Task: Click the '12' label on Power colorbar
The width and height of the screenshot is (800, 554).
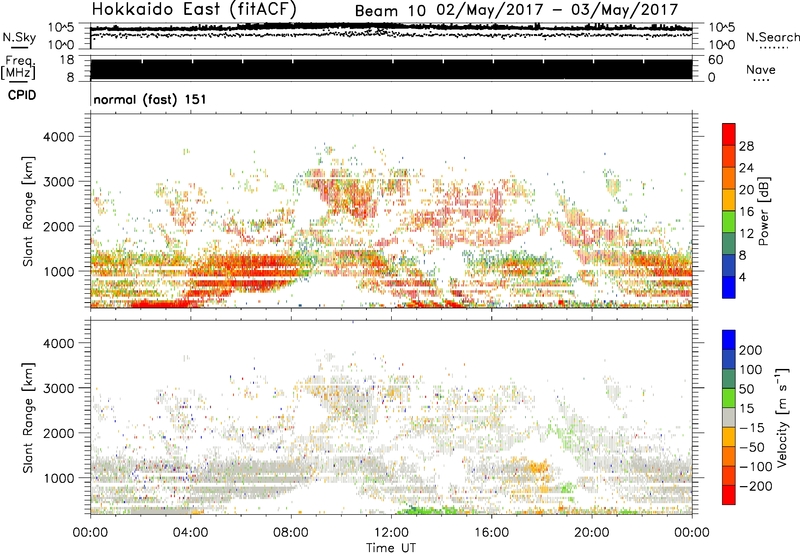Action: click(x=746, y=234)
